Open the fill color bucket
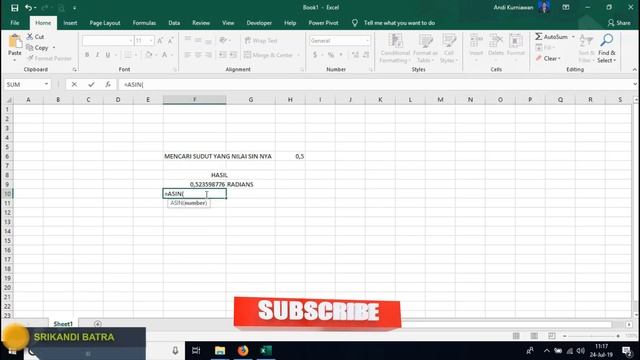This screenshot has width=640, height=360. coord(149,55)
